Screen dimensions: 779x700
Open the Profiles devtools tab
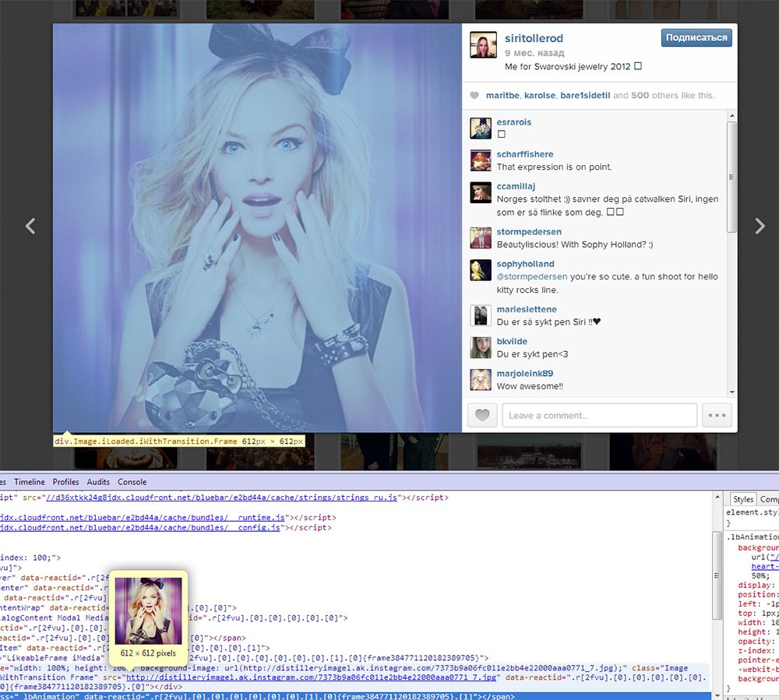click(x=66, y=482)
